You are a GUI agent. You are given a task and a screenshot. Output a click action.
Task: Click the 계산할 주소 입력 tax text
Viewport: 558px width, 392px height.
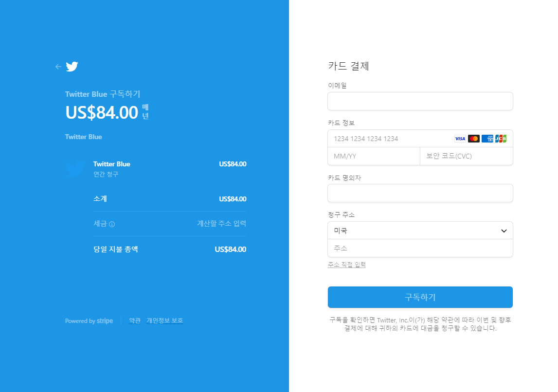222,223
